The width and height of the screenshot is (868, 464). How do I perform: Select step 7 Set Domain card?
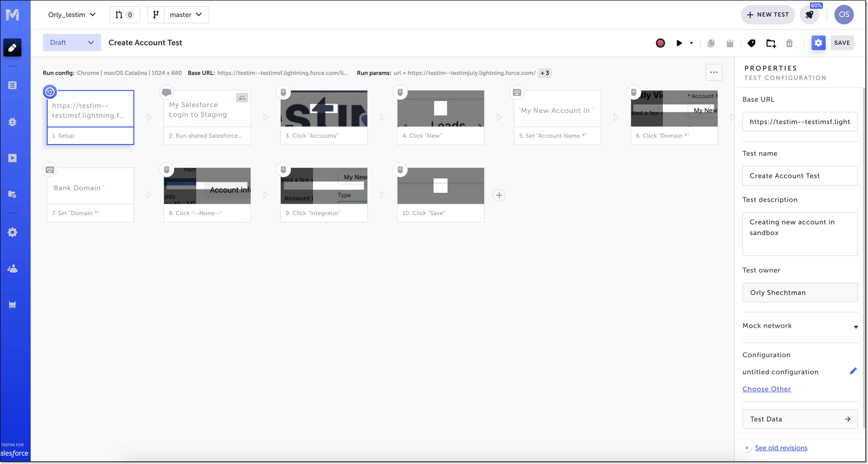(x=90, y=195)
